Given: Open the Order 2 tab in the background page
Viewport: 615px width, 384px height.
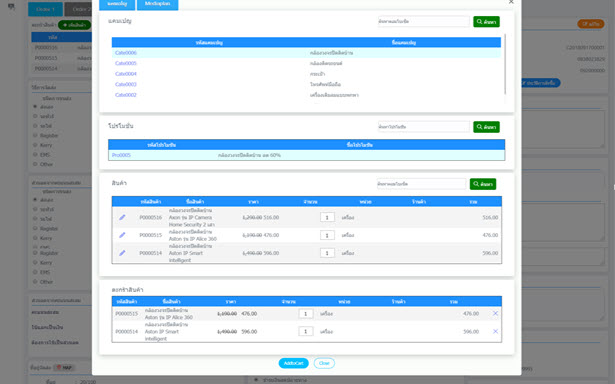Looking at the screenshot, I should [78, 9].
